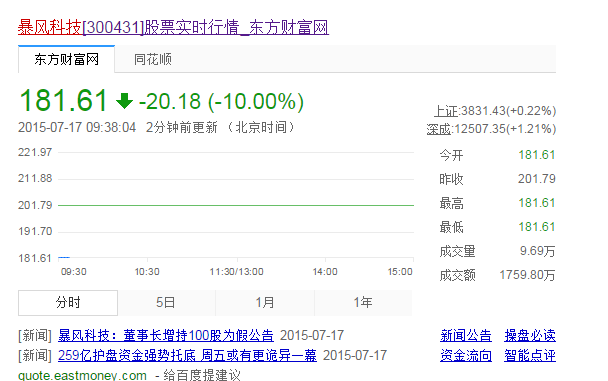Screen dimensions: 608x381
Task: Go to 新闻公告 page
Action: coord(466,335)
